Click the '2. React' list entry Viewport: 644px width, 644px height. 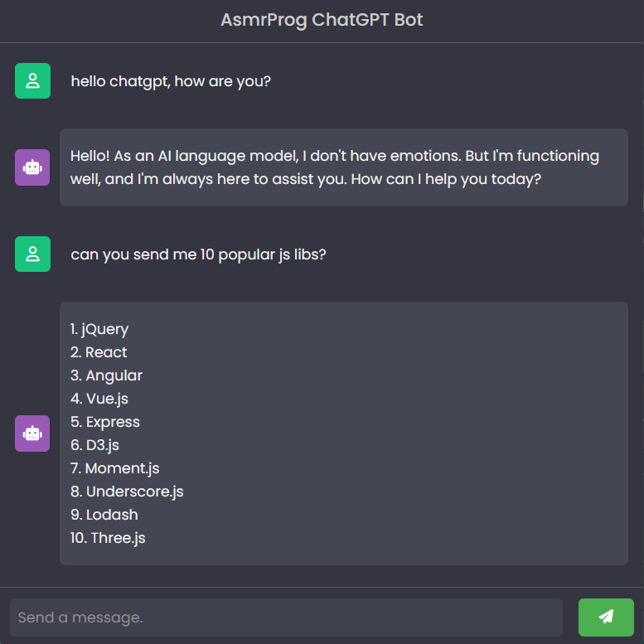pyautogui.click(x=99, y=352)
